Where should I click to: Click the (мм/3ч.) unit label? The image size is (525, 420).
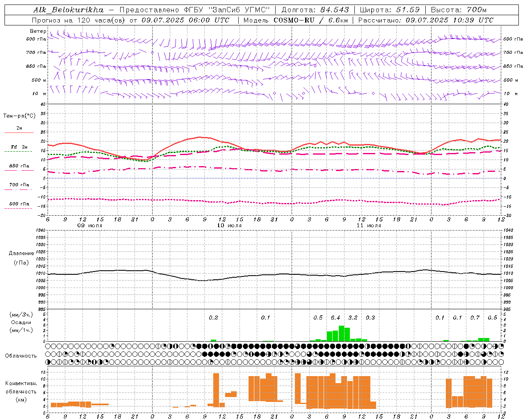(21, 315)
